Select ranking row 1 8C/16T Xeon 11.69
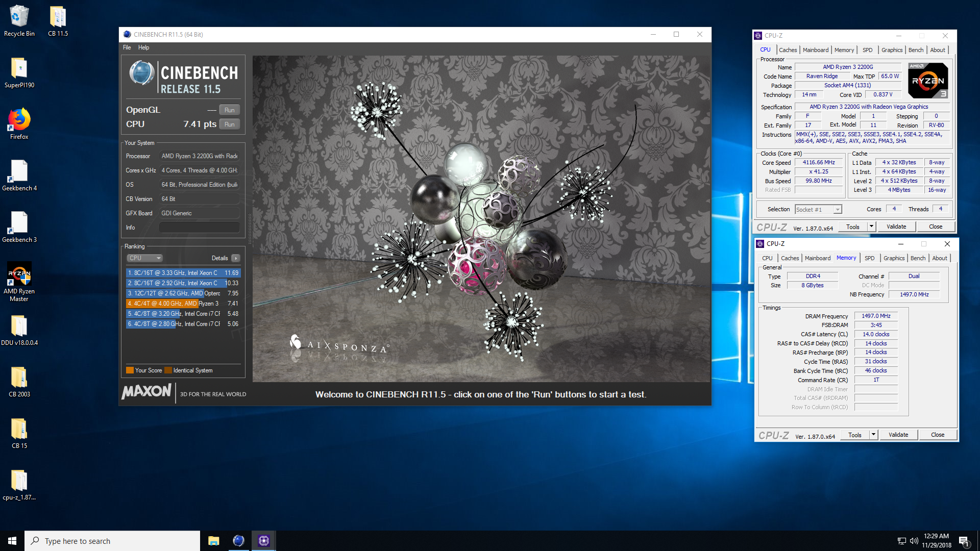This screenshot has width=980, height=551. (x=183, y=273)
